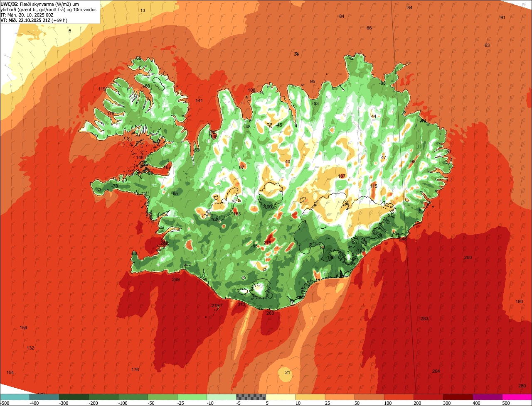Click the map value '154'
This screenshot has width=532, height=406.
click(10, 372)
